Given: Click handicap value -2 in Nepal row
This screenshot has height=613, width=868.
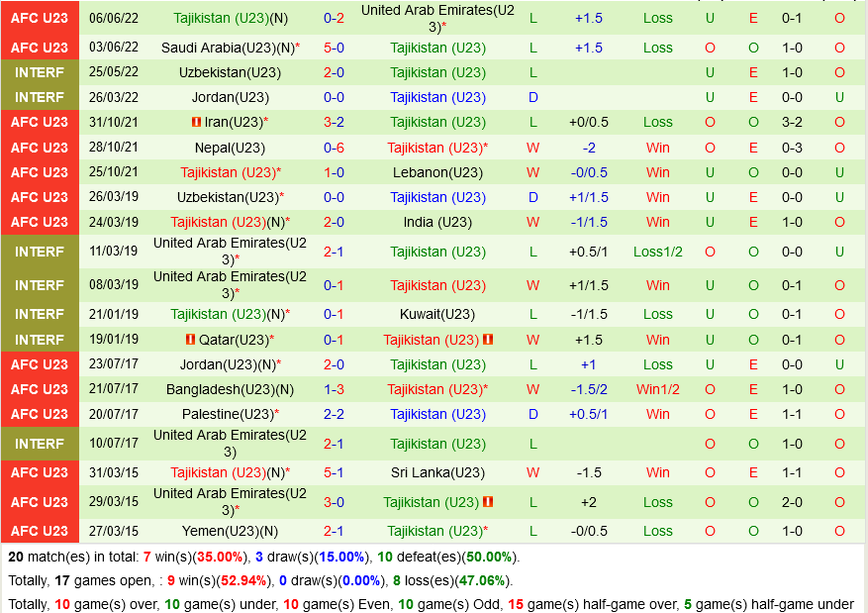Looking at the screenshot, I should [589, 148].
